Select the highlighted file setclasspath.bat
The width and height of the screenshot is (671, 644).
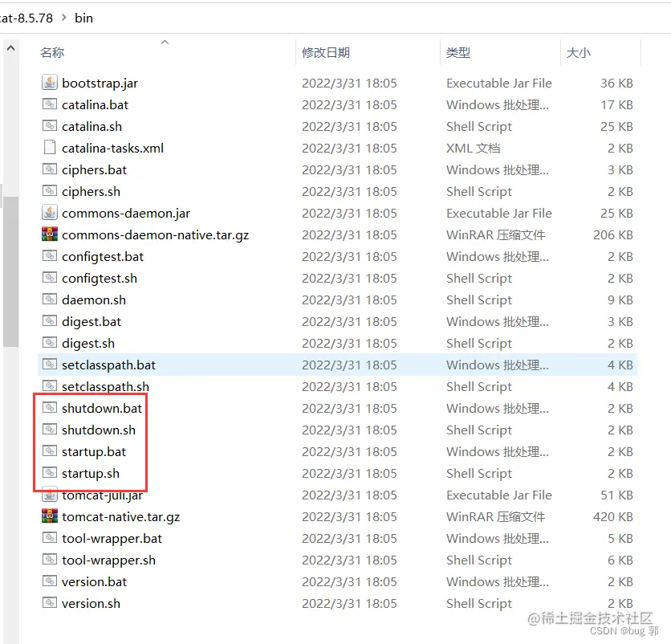108,365
